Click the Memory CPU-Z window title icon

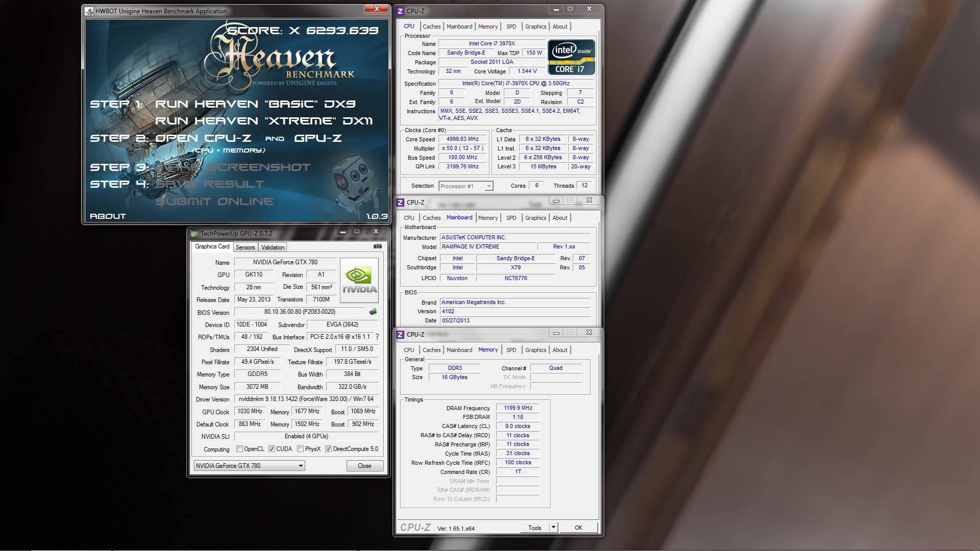click(401, 335)
